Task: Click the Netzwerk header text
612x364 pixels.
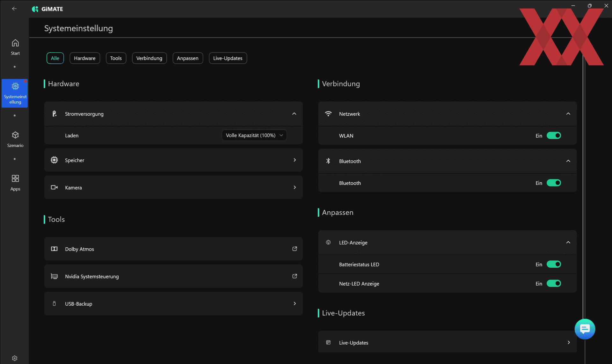Action: pos(349,114)
